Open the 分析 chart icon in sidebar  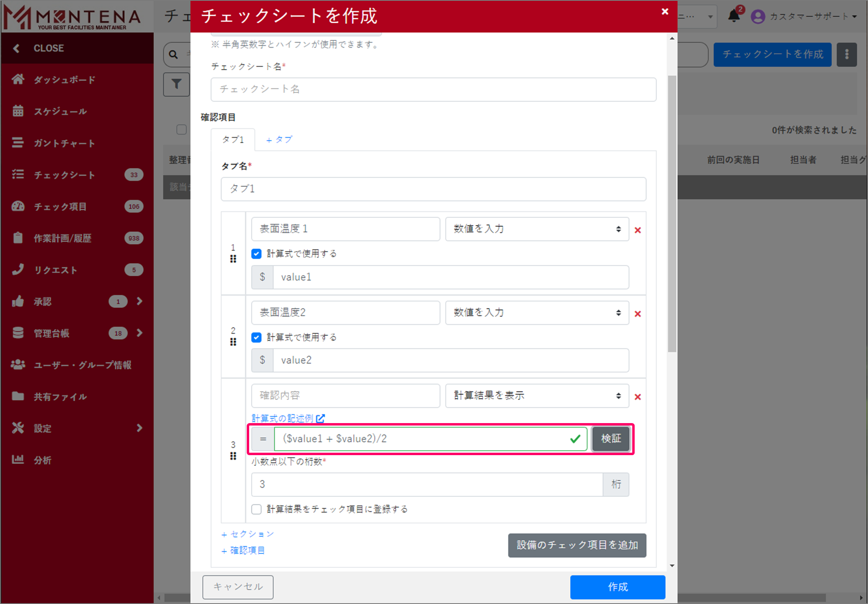coord(18,460)
